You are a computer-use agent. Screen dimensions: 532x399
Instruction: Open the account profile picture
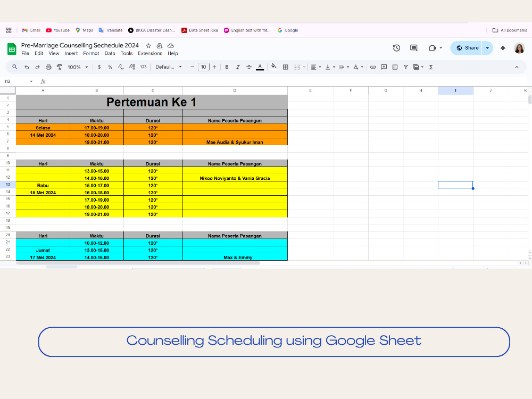519,48
